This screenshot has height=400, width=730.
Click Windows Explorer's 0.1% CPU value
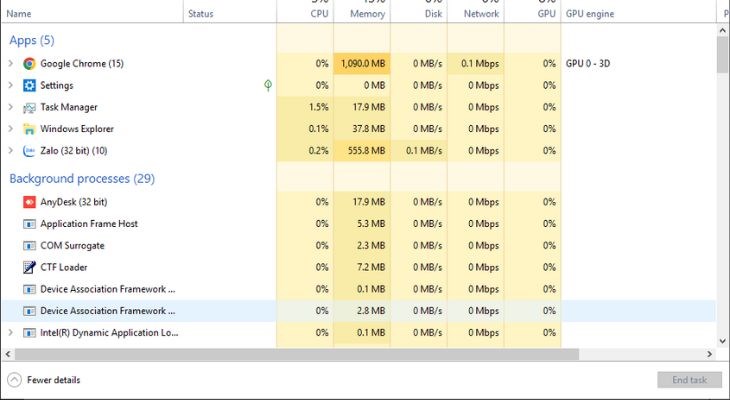(318, 129)
